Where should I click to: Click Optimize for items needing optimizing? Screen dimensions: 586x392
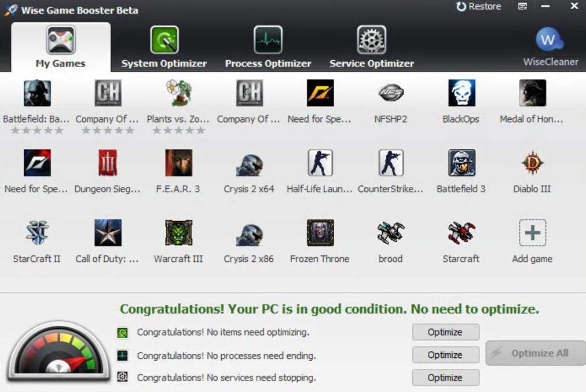pos(445,332)
